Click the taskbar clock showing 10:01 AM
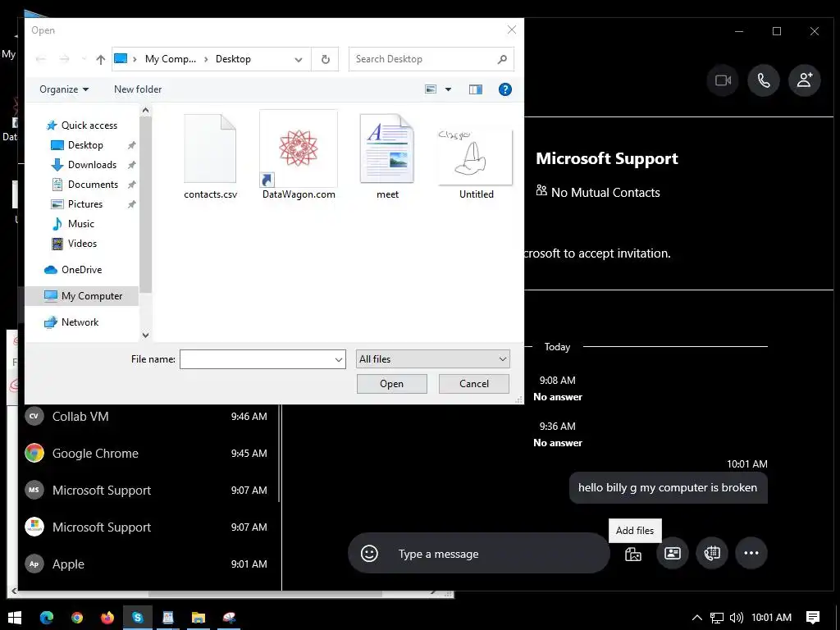 point(771,618)
